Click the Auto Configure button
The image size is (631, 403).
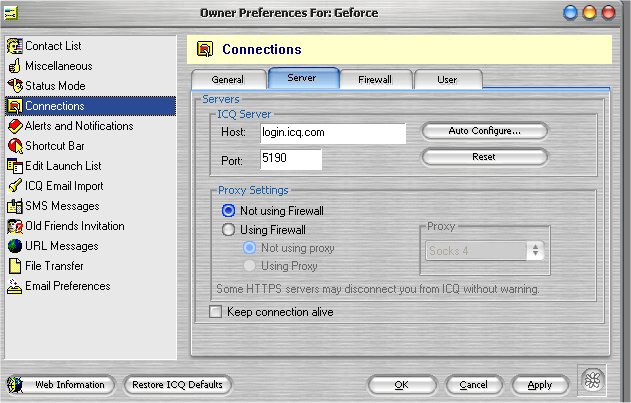point(485,131)
